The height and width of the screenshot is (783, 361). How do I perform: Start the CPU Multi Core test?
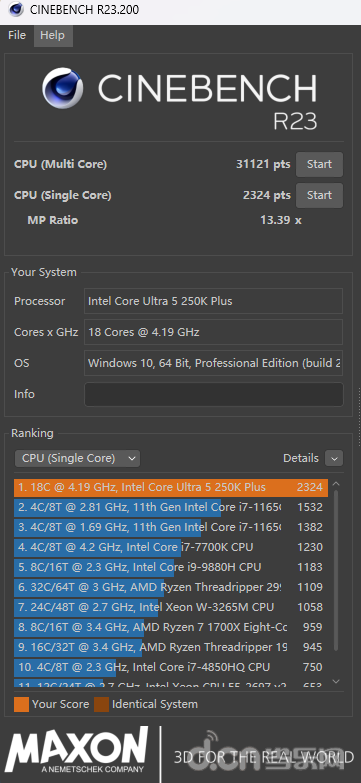click(x=320, y=164)
